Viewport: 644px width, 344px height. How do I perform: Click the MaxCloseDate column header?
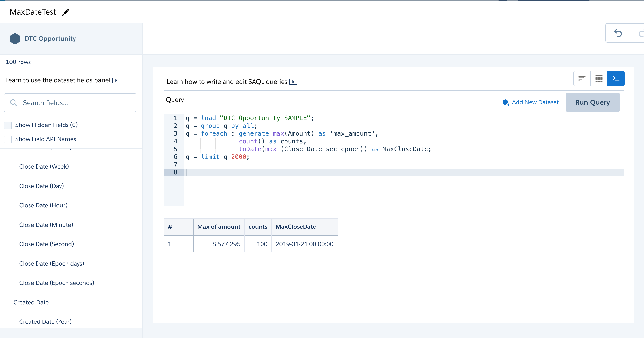[x=305, y=227]
